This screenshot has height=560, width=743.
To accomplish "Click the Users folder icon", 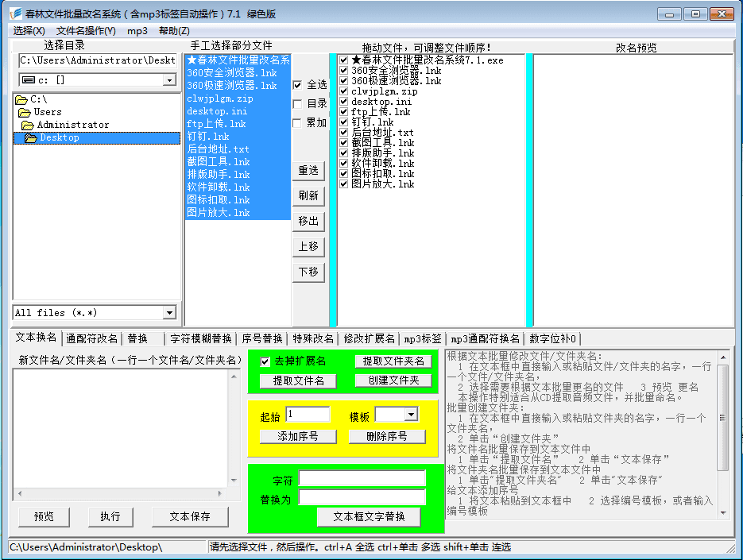I will [25, 112].
